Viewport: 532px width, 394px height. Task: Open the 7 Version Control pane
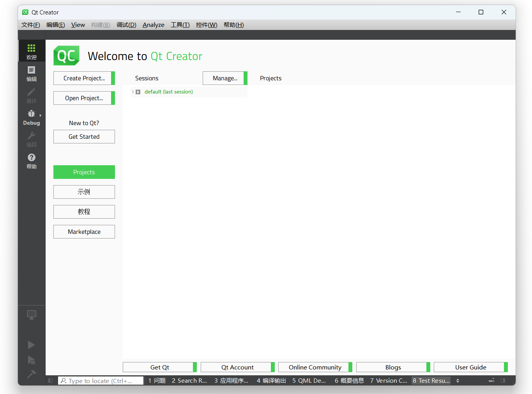pyautogui.click(x=389, y=381)
